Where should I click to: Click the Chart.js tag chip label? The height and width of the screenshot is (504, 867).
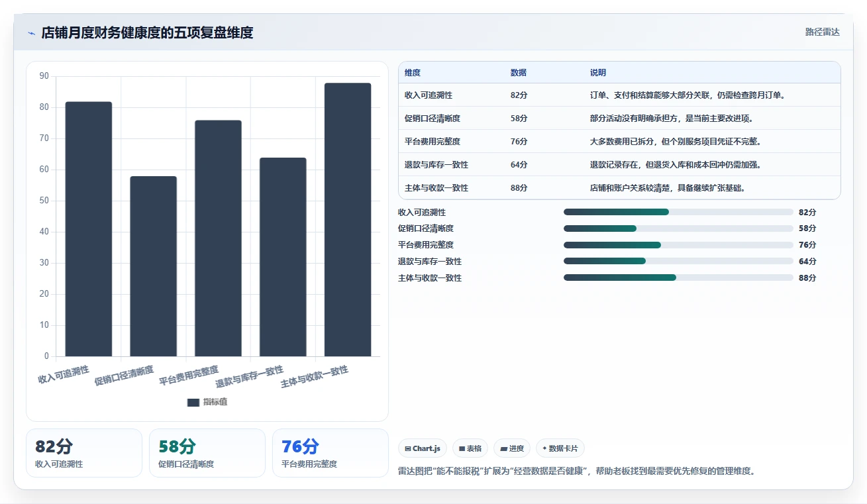pyautogui.click(x=427, y=448)
